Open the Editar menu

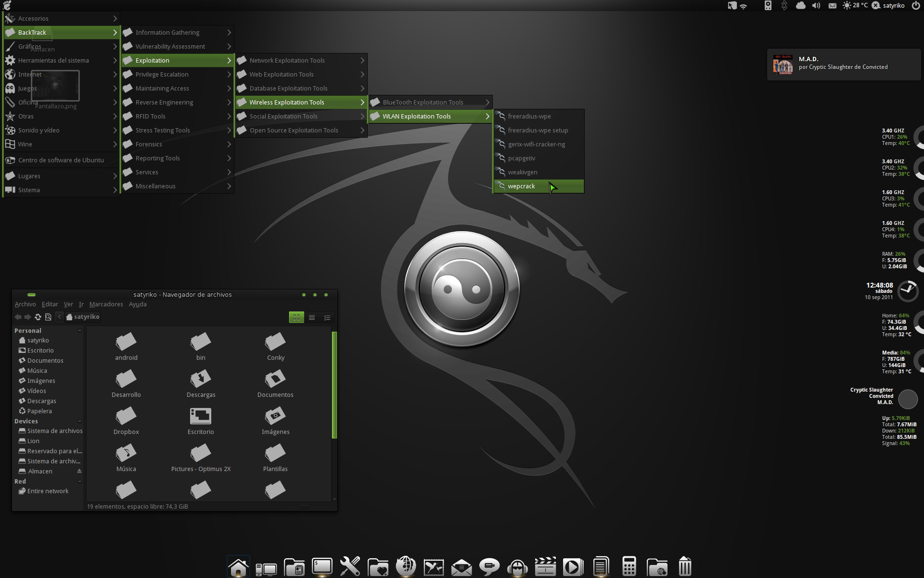pyautogui.click(x=50, y=304)
